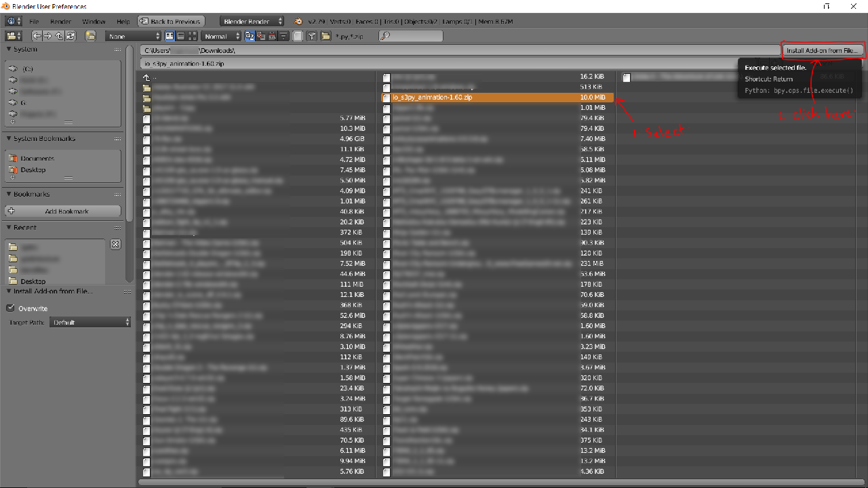
Task: Open the Target Path dropdown
Action: point(90,323)
